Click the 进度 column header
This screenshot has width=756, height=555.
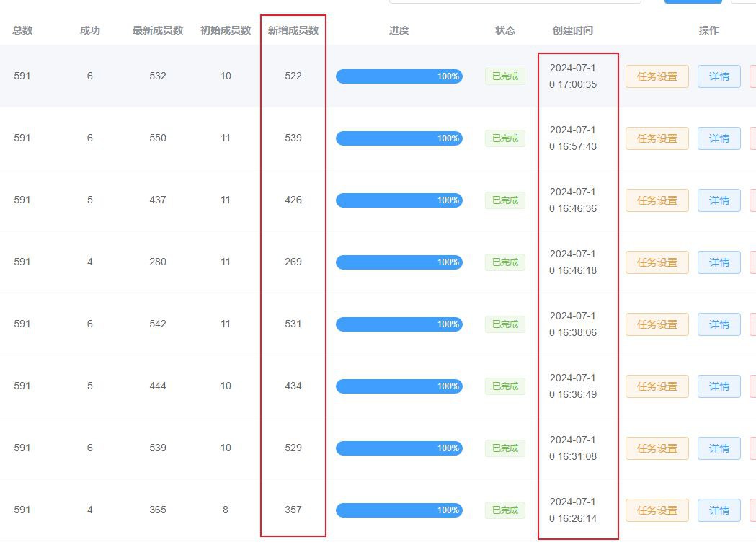[399, 30]
